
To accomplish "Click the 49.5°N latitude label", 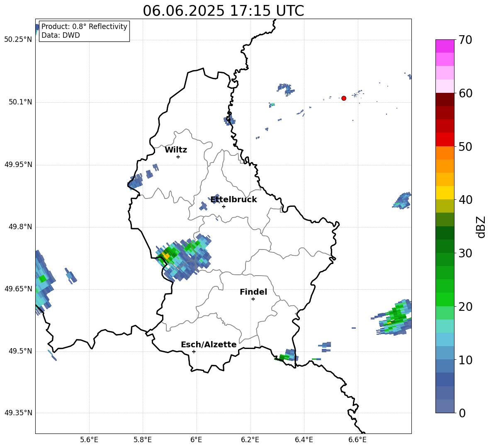I will (x=20, y=351).
